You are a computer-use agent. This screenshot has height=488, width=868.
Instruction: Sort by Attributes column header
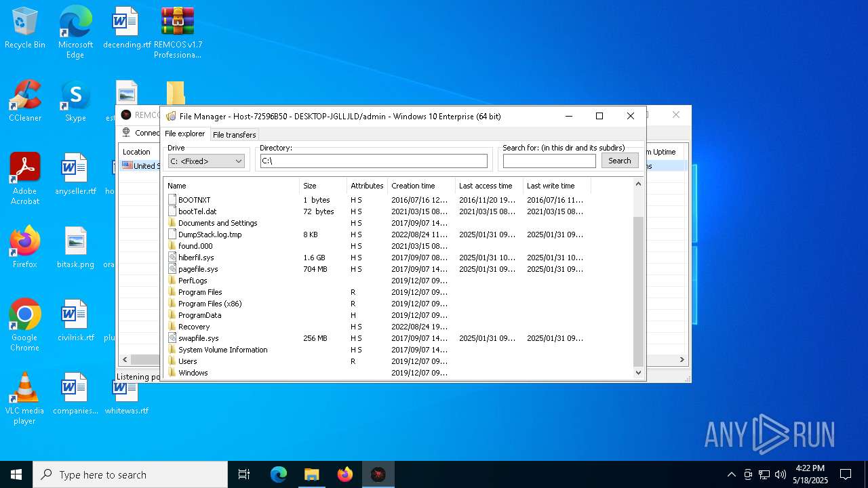coord(367,186)
